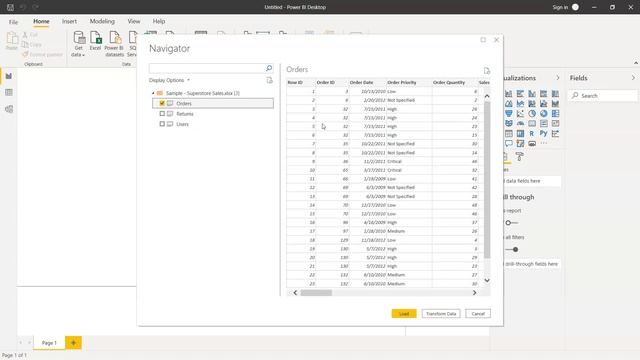Click the Navigator search input field
Viewport: 640px width, 360px height.
click(x=207, y=68)
